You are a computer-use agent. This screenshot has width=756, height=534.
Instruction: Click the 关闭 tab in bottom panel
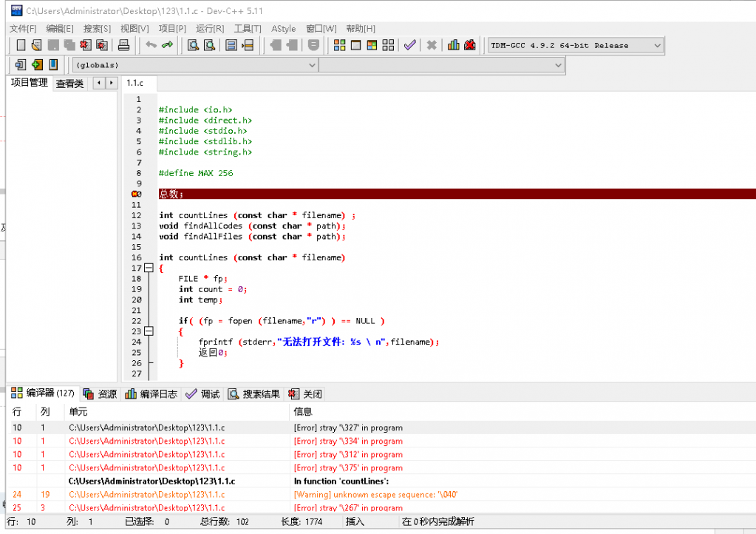[304, 393]
